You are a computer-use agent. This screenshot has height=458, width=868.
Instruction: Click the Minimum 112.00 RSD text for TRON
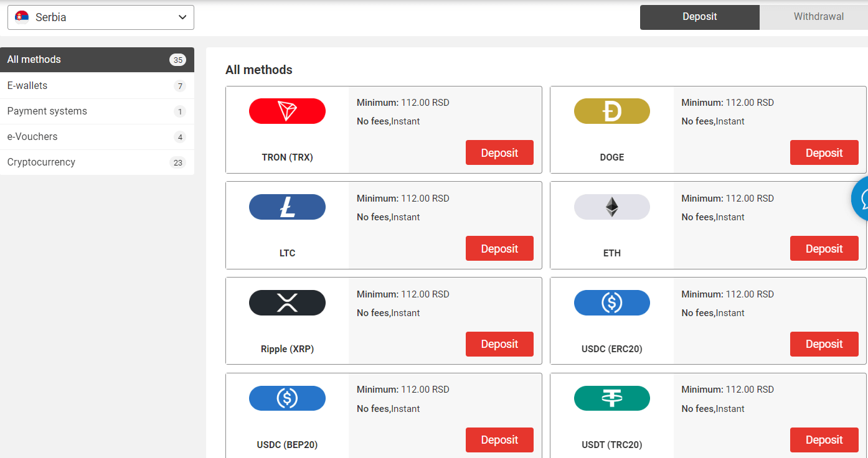click(403, 103)
